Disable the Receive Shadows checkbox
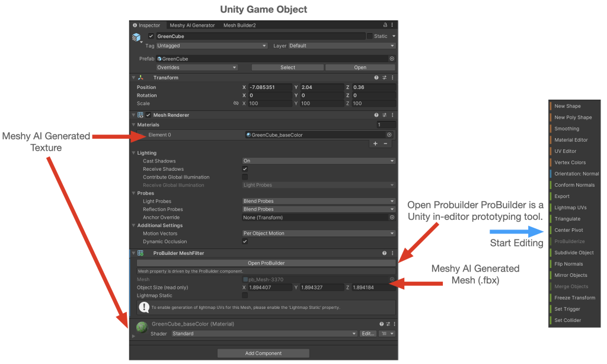607x364 pixels. click(x=245, y=169)
